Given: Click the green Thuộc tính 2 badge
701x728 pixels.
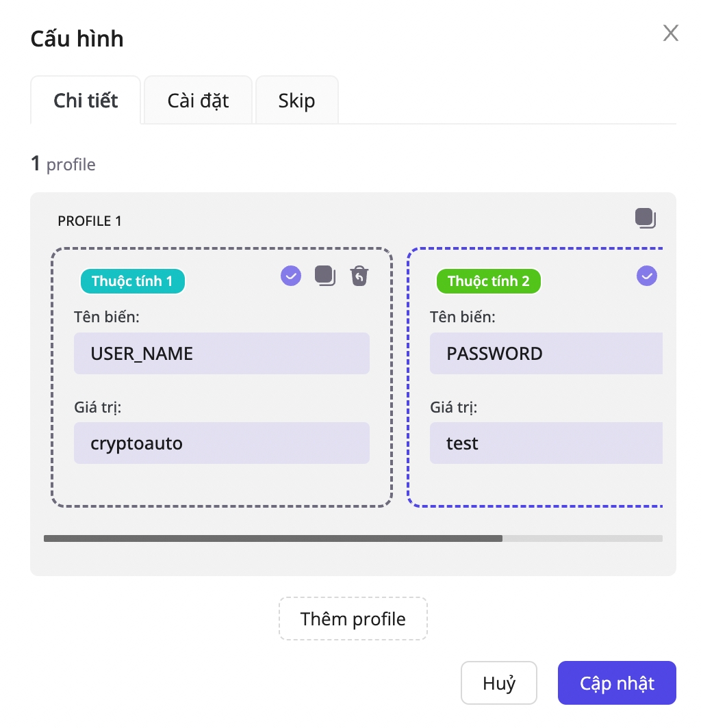Looking at the screenshot, I should pos(488,281).
